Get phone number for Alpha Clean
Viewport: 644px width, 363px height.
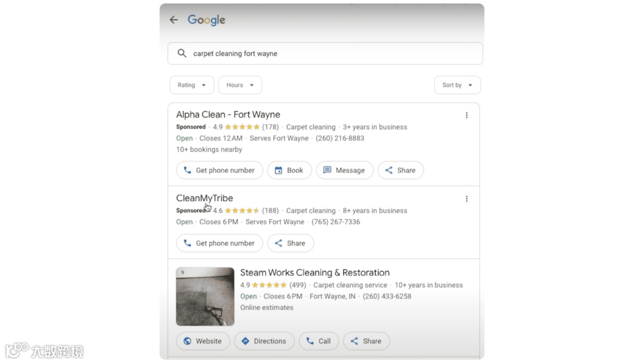[x=219, y=170]
